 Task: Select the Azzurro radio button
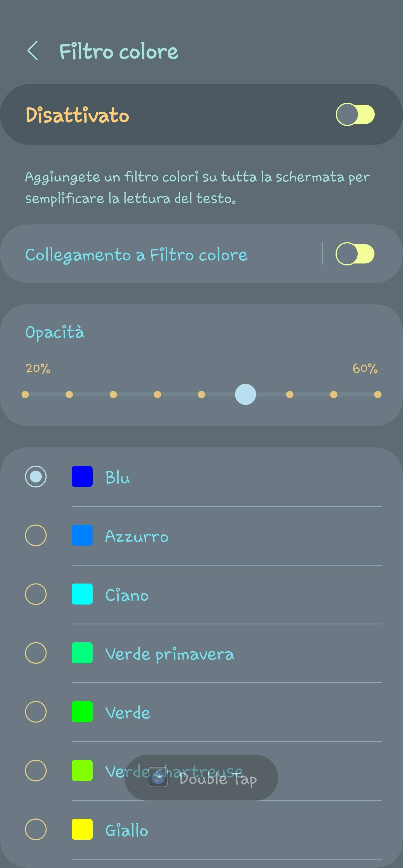point(36,535)
